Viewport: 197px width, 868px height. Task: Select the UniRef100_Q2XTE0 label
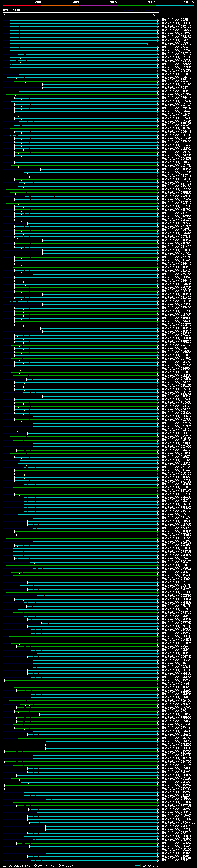click(x=176, y=104)
